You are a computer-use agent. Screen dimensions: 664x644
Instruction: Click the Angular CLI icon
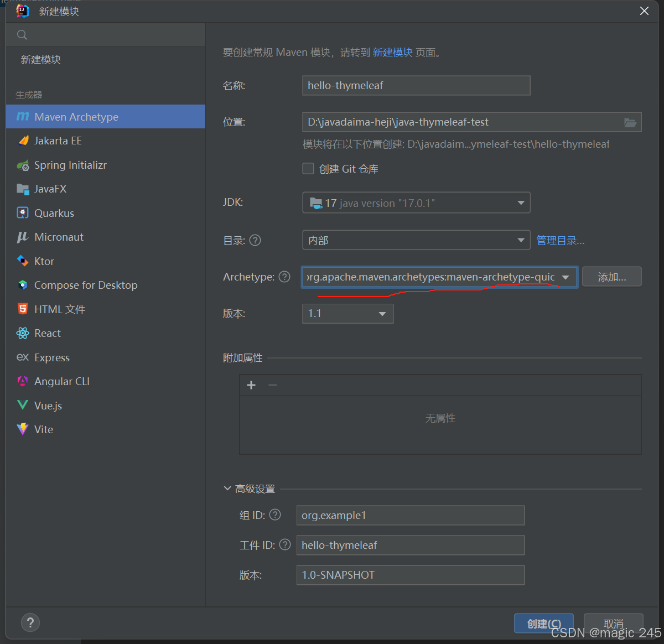click(x=23, y=381)
